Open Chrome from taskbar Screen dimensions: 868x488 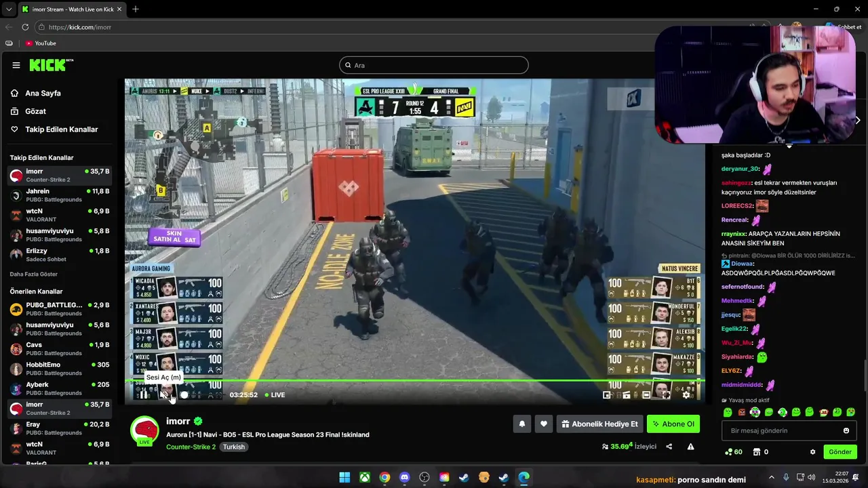384,477
